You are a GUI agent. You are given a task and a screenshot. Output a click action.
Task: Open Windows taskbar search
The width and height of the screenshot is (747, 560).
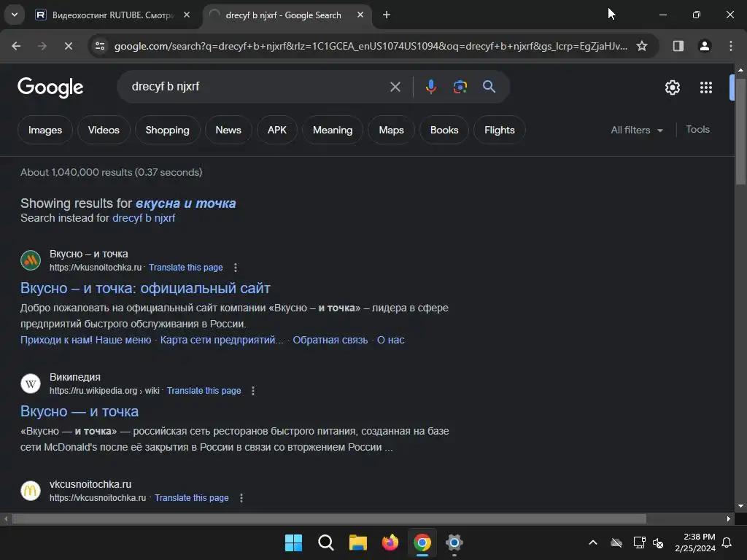326,542
